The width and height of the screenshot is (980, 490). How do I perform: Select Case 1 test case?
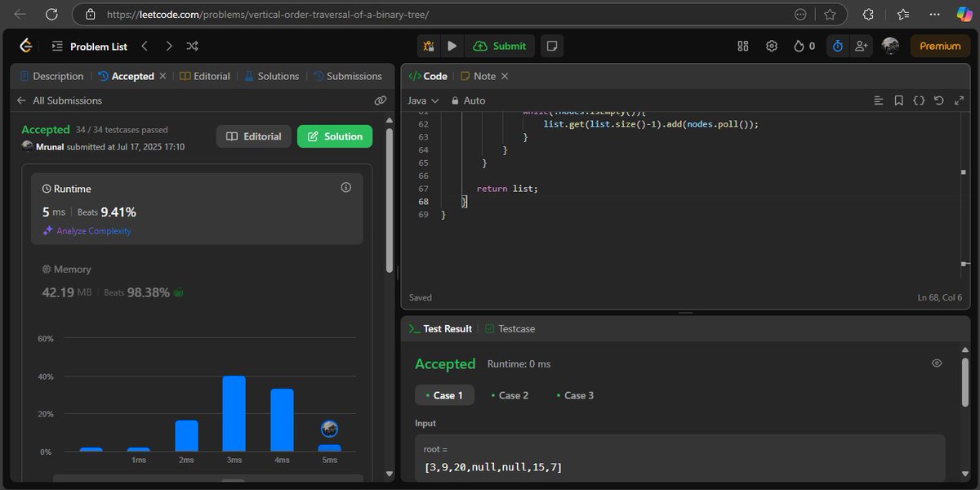[x=444, y=395]
